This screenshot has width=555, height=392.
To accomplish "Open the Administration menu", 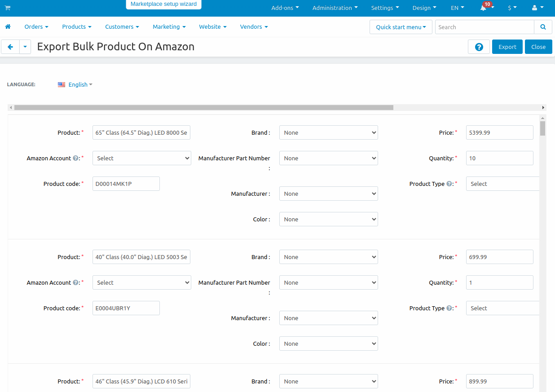I will 335,8.
